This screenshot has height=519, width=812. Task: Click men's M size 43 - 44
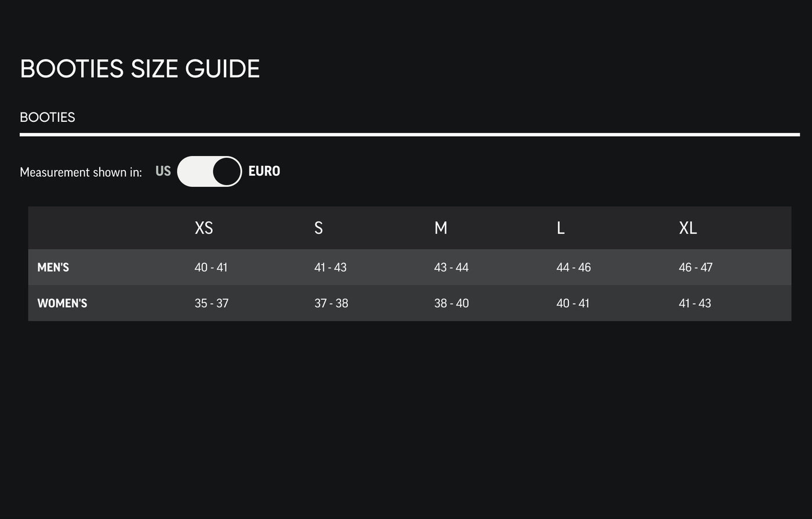tap(451, 267)
